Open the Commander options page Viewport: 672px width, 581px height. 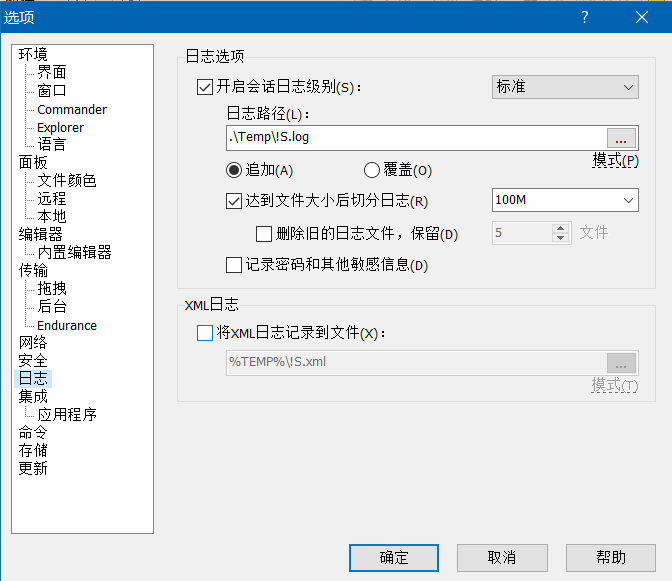[72, 110]
